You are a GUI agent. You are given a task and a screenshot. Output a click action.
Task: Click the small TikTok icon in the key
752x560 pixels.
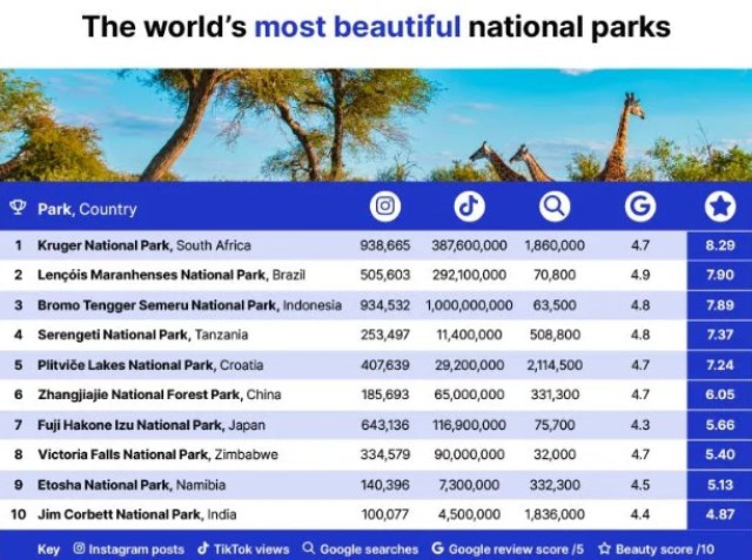(203, 548)
